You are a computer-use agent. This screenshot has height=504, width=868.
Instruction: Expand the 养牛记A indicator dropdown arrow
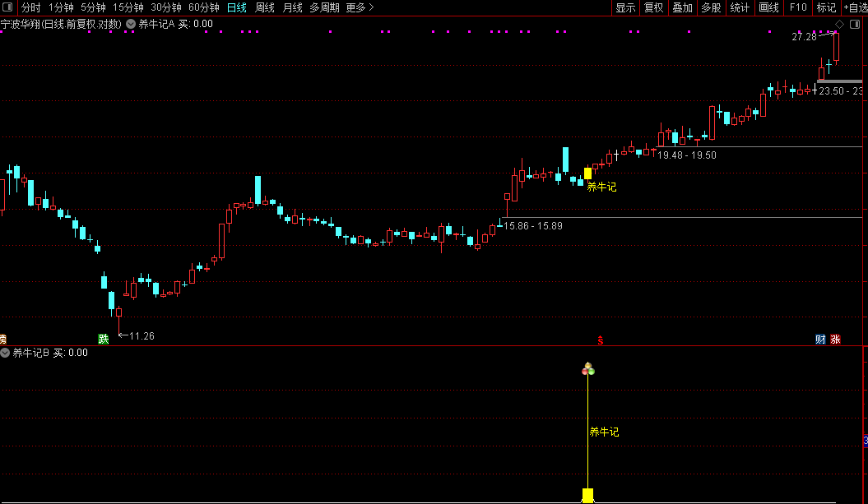131,24
